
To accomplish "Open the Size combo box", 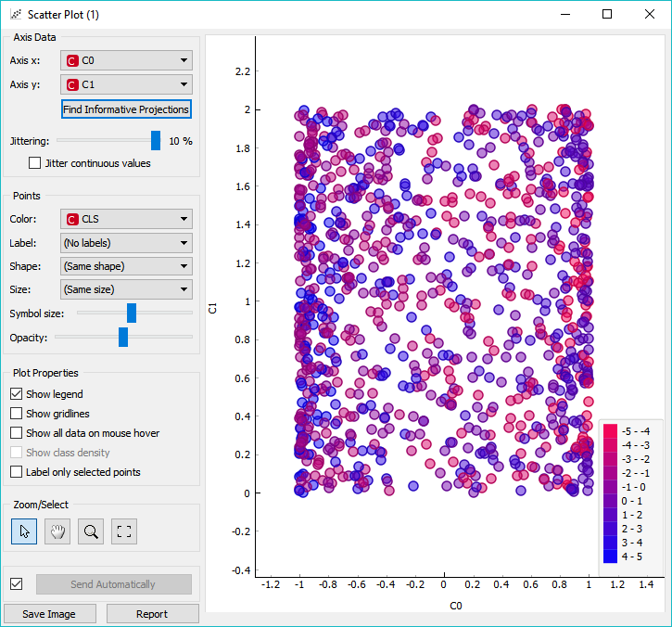I will 126,289.
